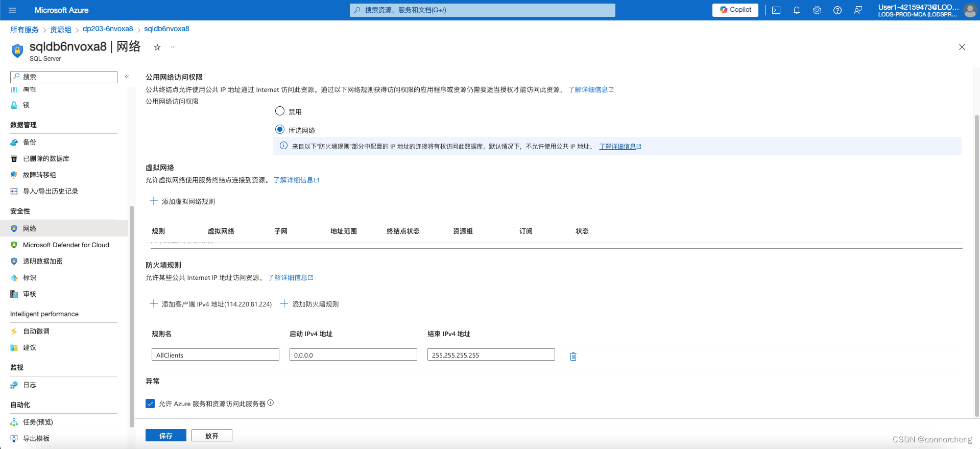
Task: Open the feedback icon in top bar
Action: 858,10
